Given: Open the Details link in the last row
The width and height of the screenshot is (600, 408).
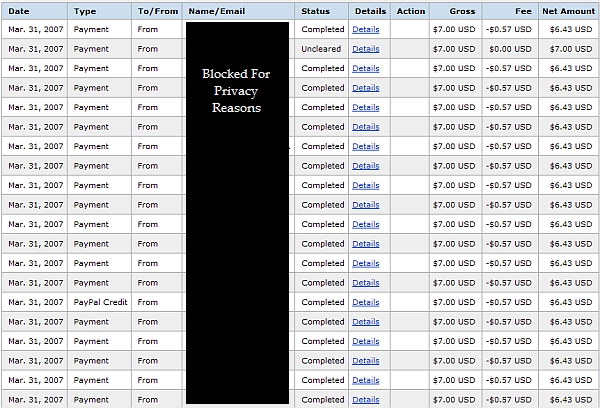Looking at the screenshot, I should tap(366, 400).
